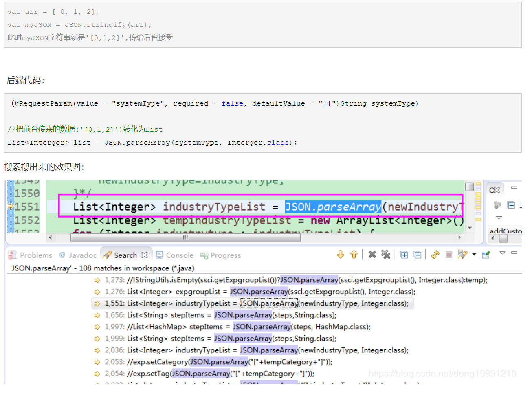Select search result line 2,036
Viewport: 532px width, 409px height.
pyautogui.click(x=251, y=350)
